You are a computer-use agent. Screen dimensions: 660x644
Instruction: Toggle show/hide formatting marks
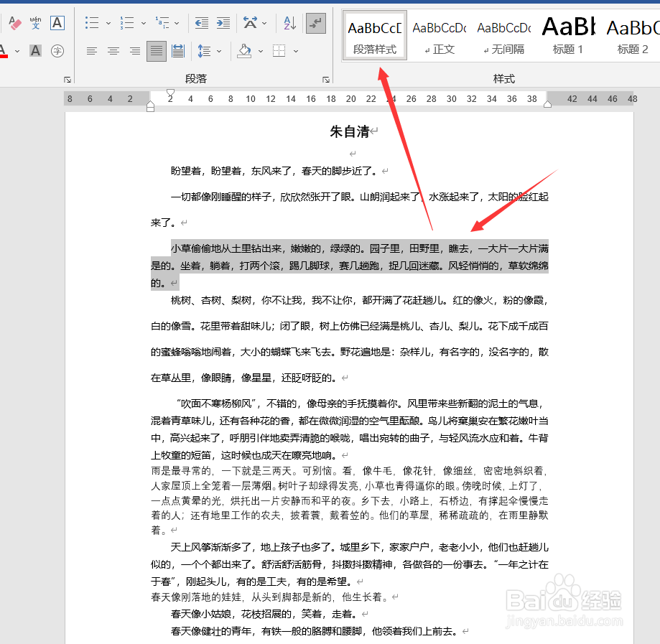click(x=315, y=23)
